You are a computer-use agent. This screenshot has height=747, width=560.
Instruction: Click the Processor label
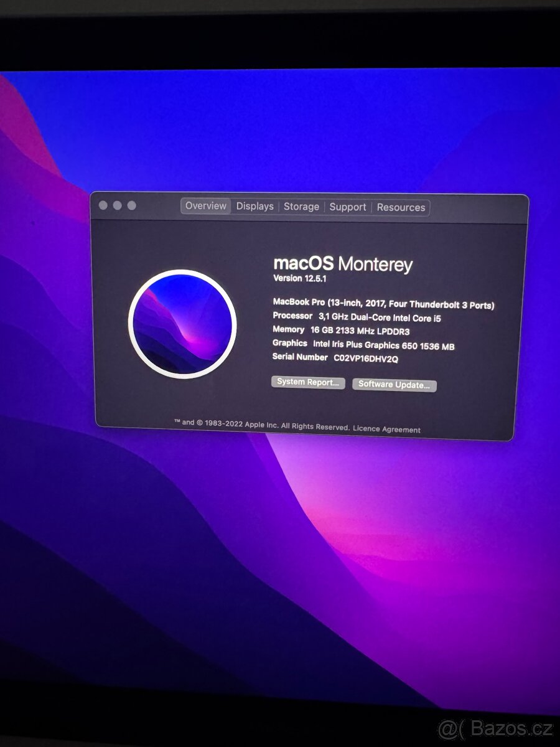click(292, 316)
